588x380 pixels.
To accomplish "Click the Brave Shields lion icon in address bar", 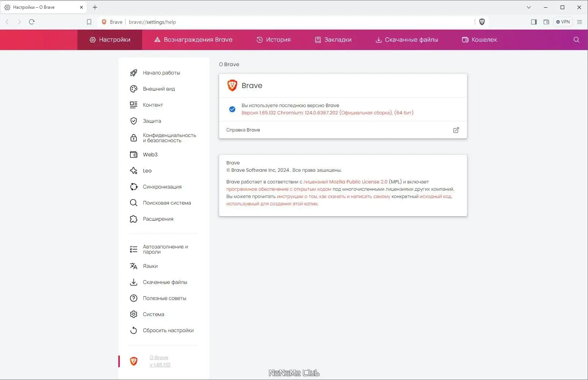I will (482, 22).
